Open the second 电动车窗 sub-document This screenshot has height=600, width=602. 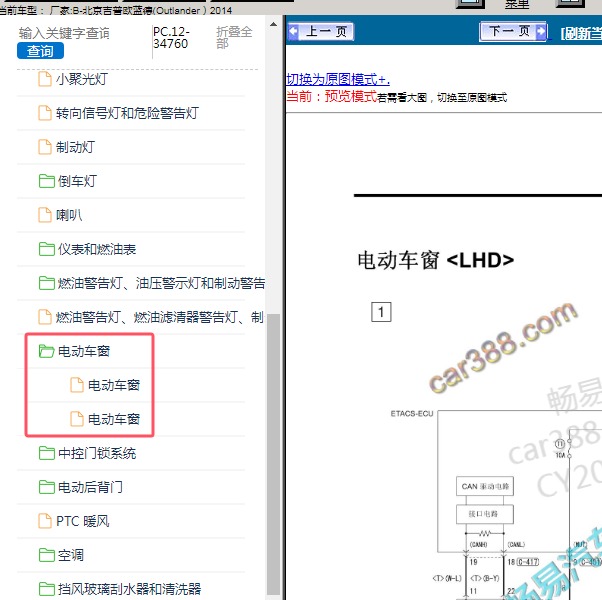pyautogui.click(x=114, y=418)
